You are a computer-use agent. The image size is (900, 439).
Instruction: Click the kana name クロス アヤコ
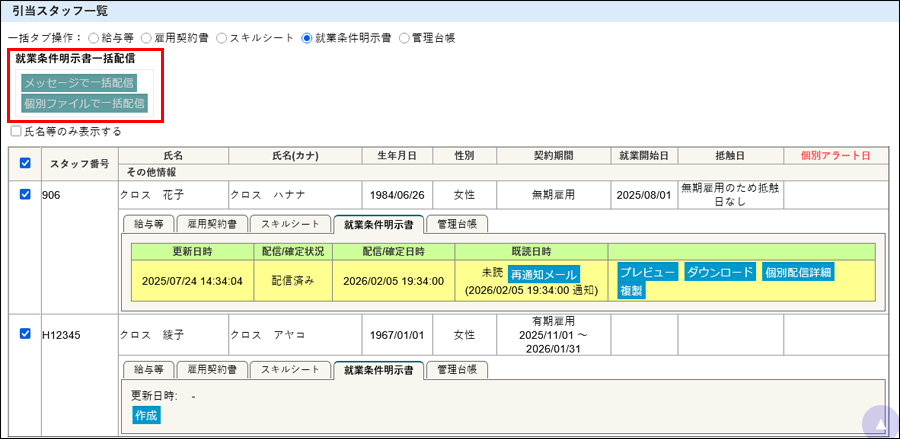pos(267,334)
